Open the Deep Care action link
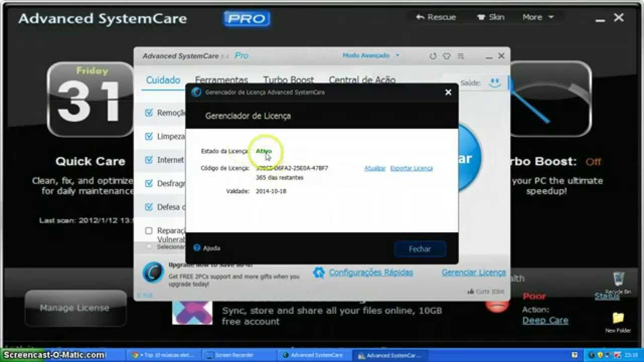644x362 pixels. 545,320
